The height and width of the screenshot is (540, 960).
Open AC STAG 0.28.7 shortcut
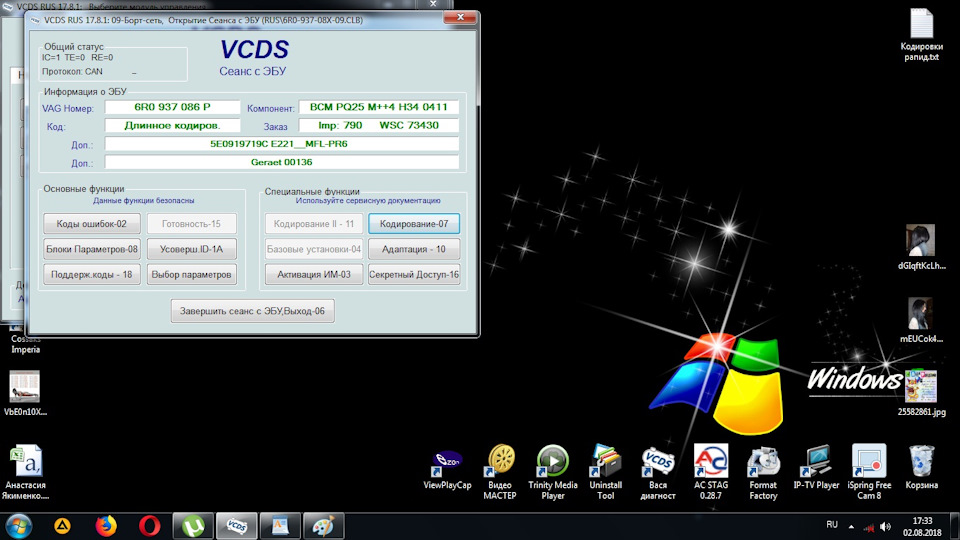click(x=711, y=471)
